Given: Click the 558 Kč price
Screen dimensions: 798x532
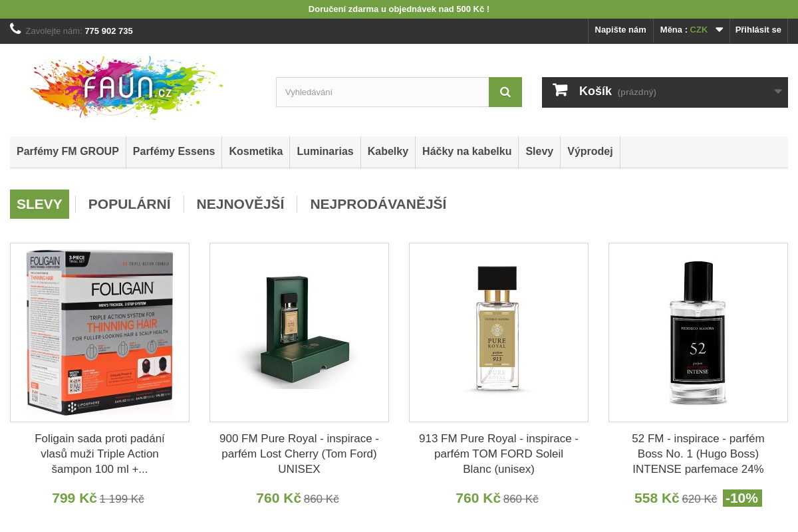Looking at the screenshot, I should (656, 498).
